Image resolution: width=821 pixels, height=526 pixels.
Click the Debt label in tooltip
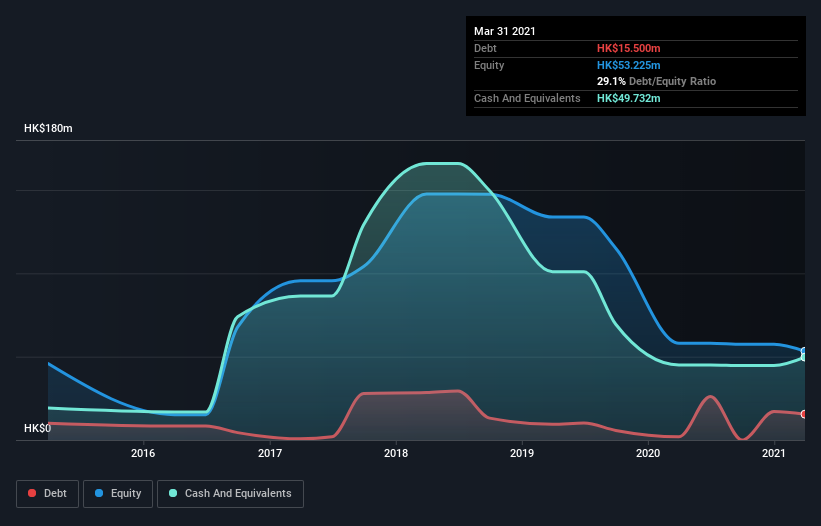coord(485,48)
